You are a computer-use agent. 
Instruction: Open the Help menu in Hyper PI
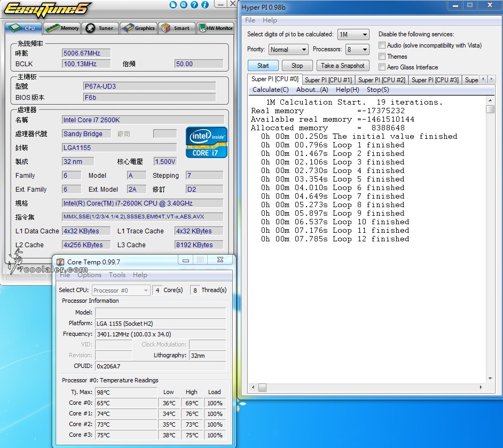270,20
